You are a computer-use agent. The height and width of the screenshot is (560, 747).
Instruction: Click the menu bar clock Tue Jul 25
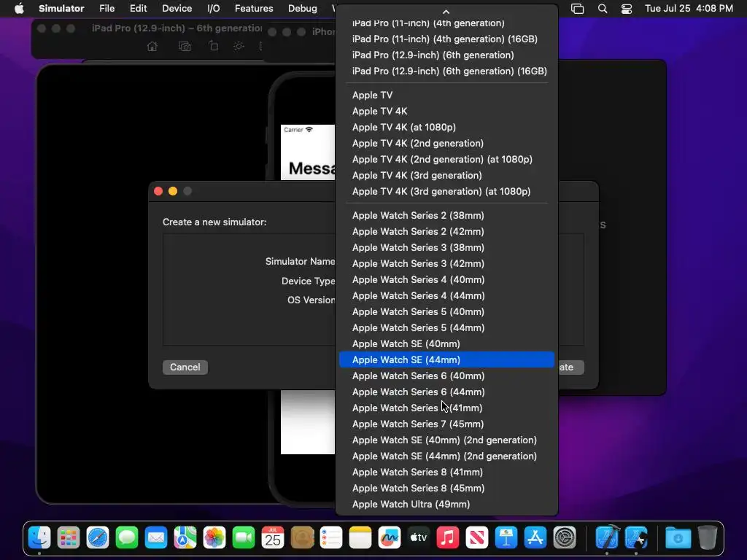pos(689,9)
